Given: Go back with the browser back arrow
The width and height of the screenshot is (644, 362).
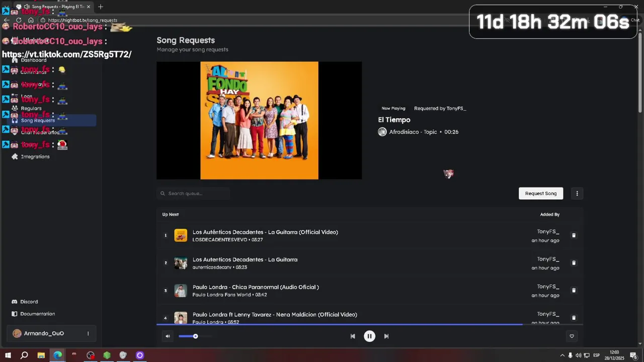Looking at the screenshot, I should click(x=7, y=20).
